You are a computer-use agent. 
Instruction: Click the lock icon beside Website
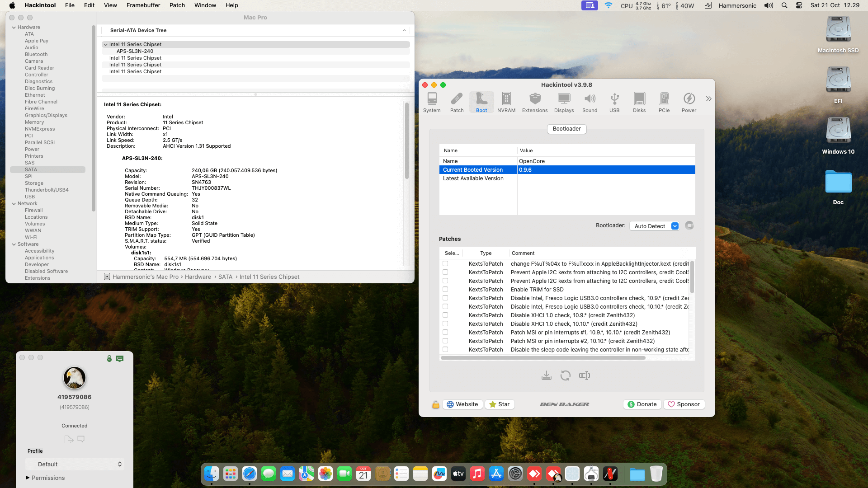tap(435, 404)
